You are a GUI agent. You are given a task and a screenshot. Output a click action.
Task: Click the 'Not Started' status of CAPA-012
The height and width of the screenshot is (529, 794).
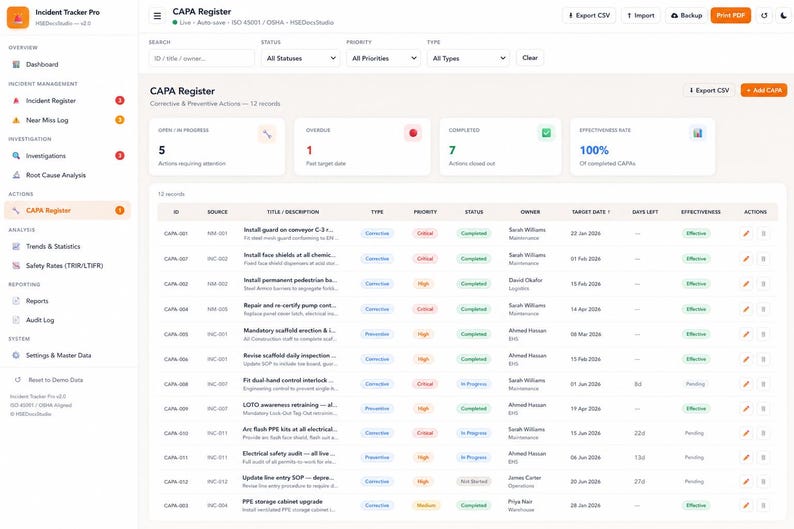click(x=473, y=482)
